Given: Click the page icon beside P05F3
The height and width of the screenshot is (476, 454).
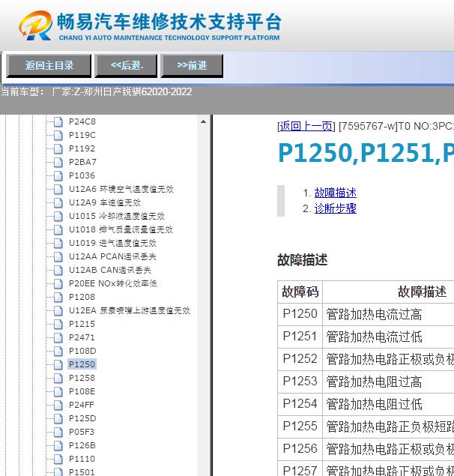Looking at the screenshot, I should 58,432.
